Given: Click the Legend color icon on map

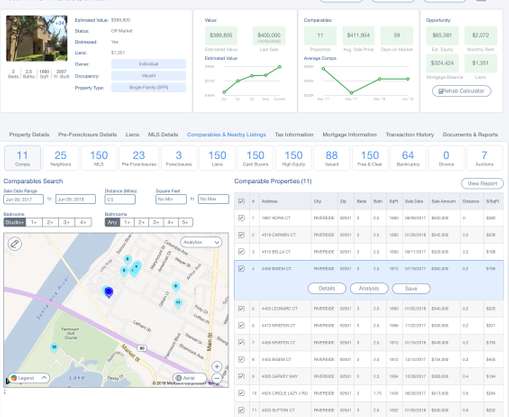Looking at the screenshot, I should click(x=14, y=378).
